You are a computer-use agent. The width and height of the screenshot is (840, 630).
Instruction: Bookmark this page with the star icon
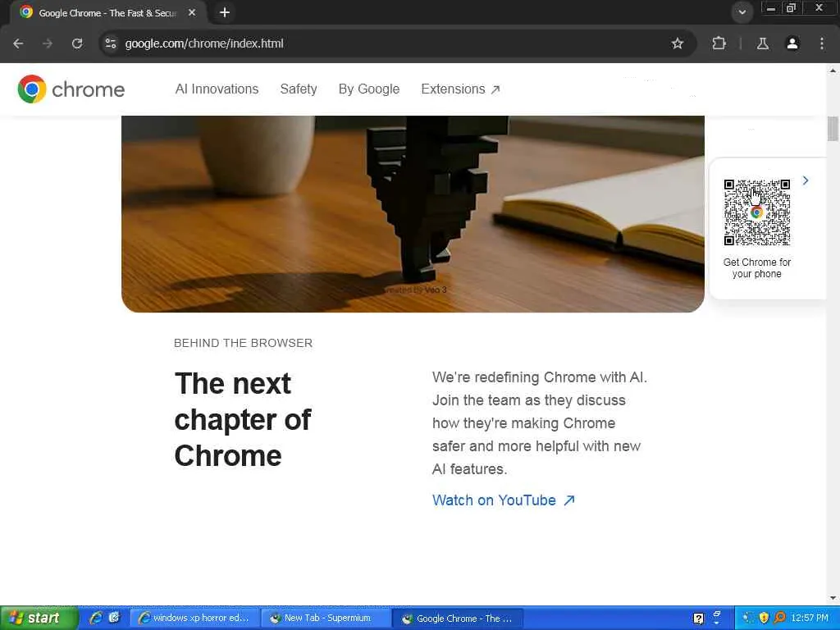[677, 43]
